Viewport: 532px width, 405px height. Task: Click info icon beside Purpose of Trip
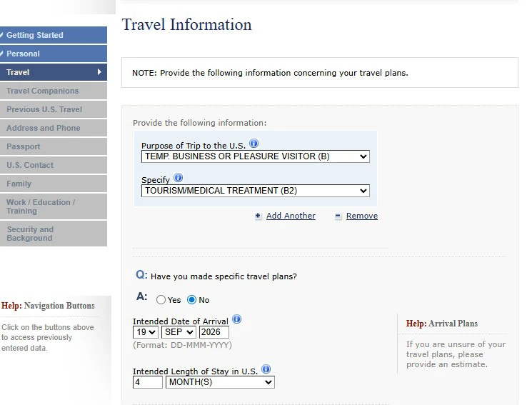click(254, 144)
